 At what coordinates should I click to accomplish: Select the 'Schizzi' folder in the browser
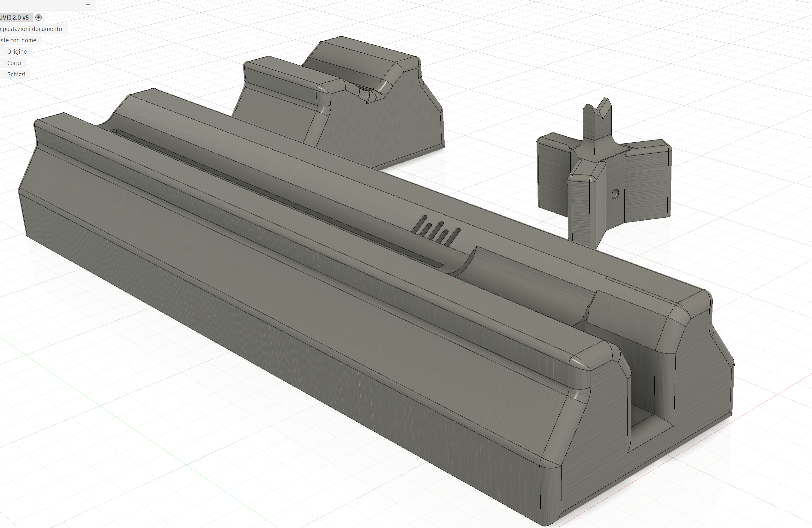tap(16, 74)
